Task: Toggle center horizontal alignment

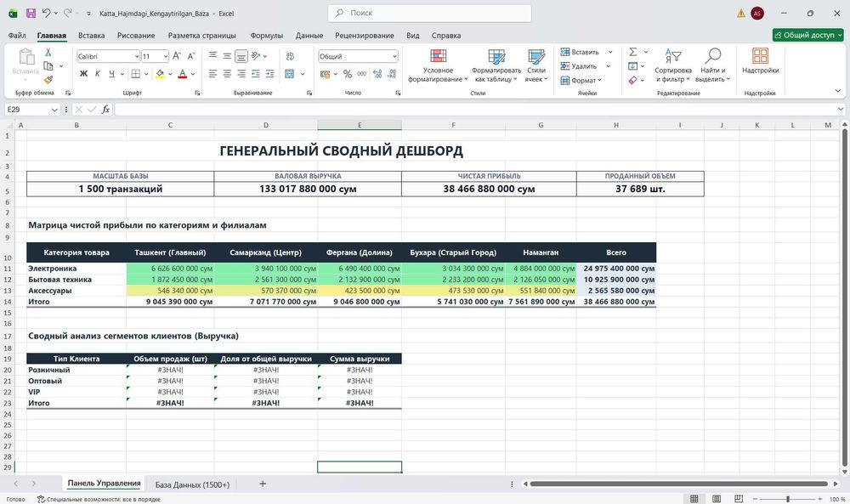Action: pyautogui.click(x=227, y=74)
